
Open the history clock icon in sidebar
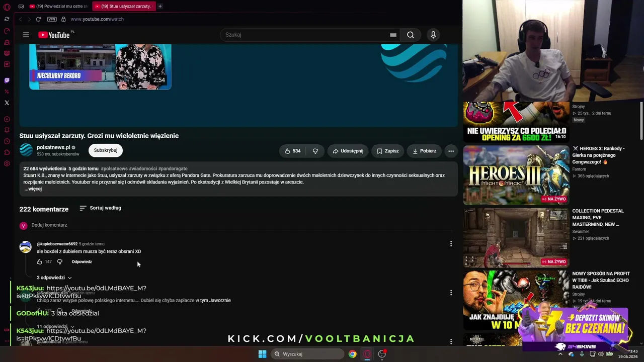pyautogui.click(x=7, y=141)
